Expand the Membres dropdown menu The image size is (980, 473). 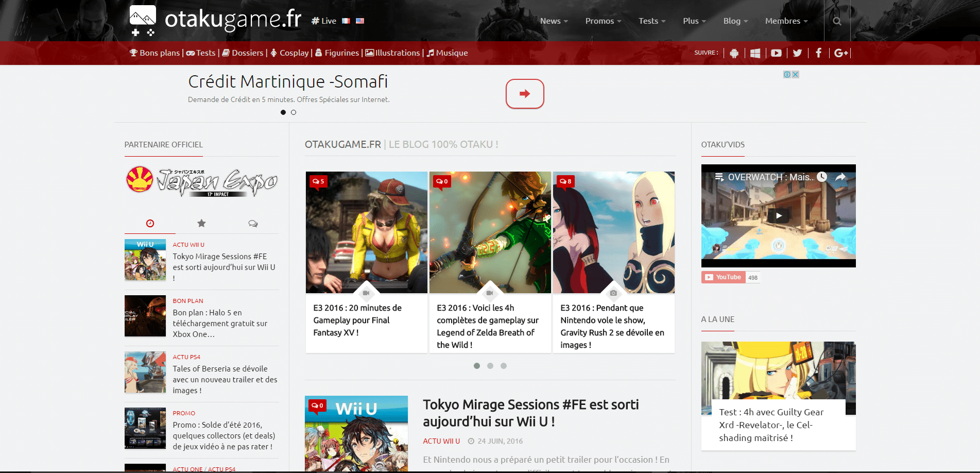point(786,21)
